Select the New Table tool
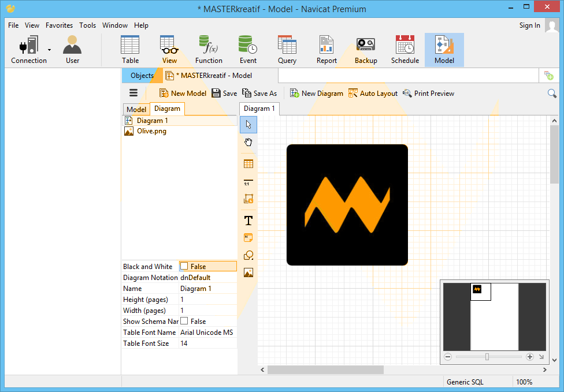The height and width of the screenshot is (392, 564). pos(248,164)
